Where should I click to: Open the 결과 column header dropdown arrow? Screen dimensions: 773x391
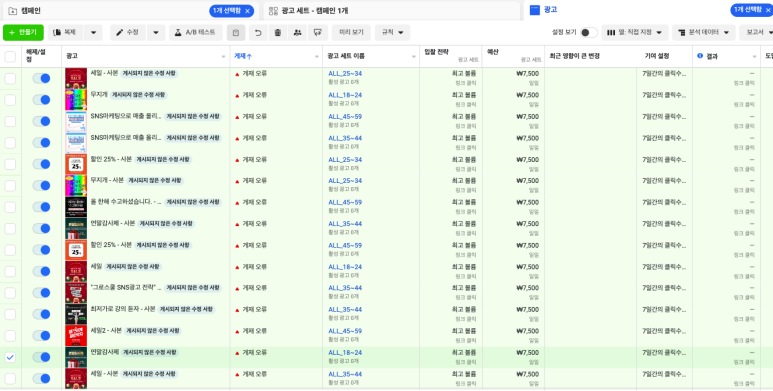754,57
